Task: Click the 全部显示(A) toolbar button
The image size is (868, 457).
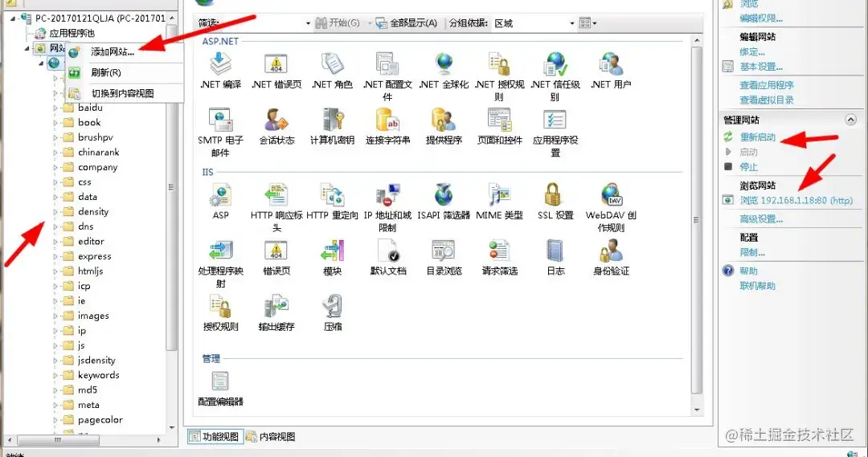Action: 407,23
